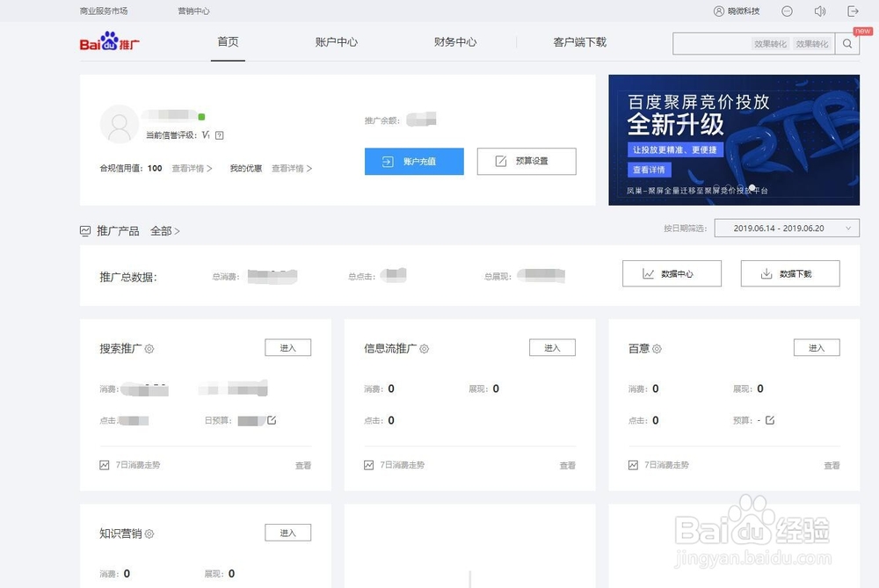Edit the 预算 pencil icon in 百意
The height and width of the screenshot is (588, 879).
coord(770,420)
